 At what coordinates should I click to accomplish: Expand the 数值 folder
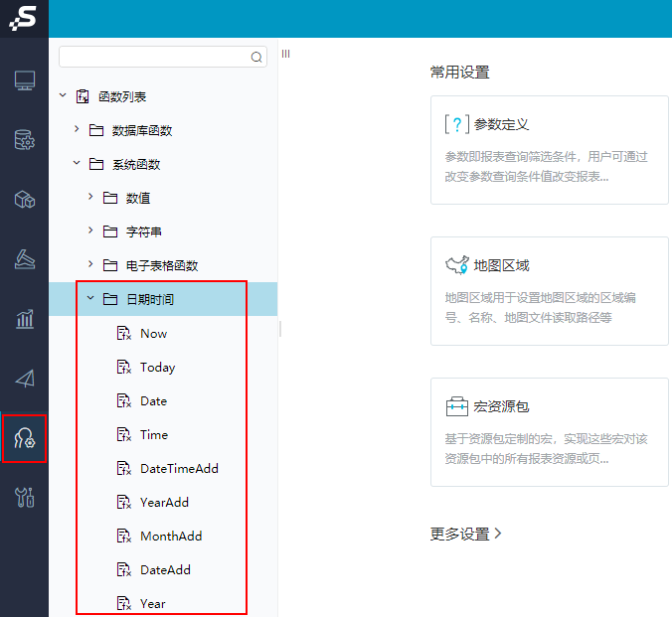tap(90, 197)
